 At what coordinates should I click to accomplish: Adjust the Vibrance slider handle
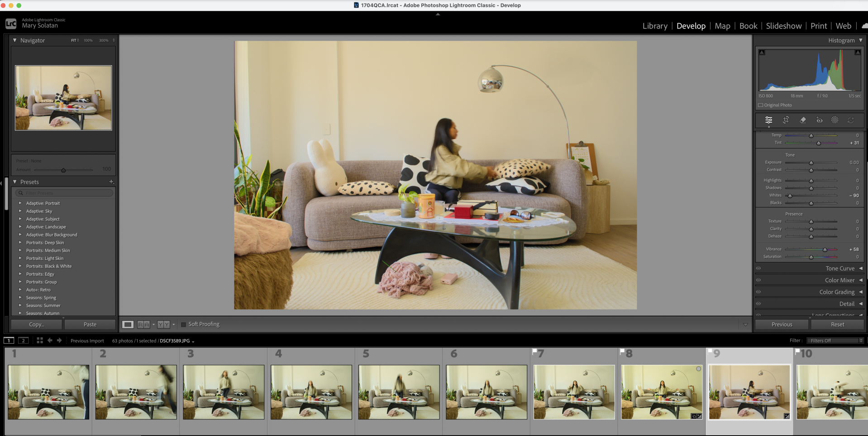click(825, 249)
